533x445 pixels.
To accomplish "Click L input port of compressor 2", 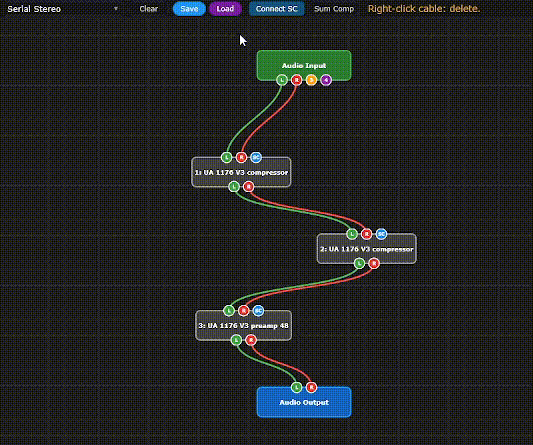I will click(x=352, y=234).
